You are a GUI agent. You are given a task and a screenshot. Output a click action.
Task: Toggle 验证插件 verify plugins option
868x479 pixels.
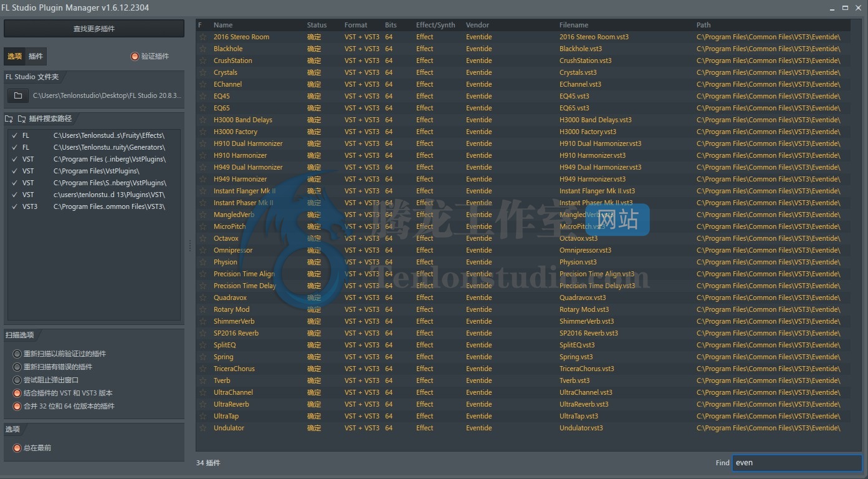(135, 56)
